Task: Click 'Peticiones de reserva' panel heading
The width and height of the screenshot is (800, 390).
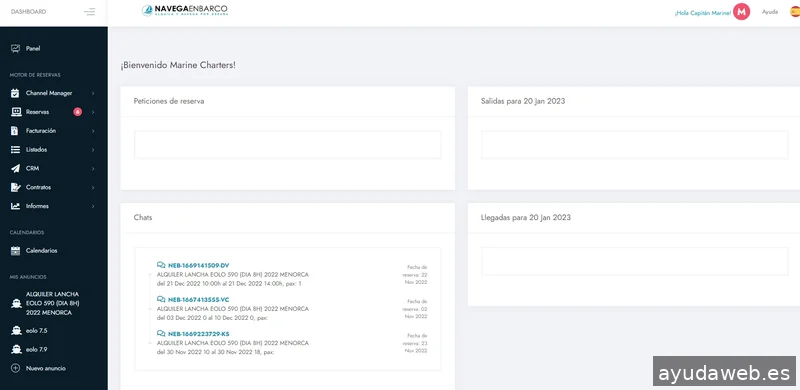Action: 169,101
